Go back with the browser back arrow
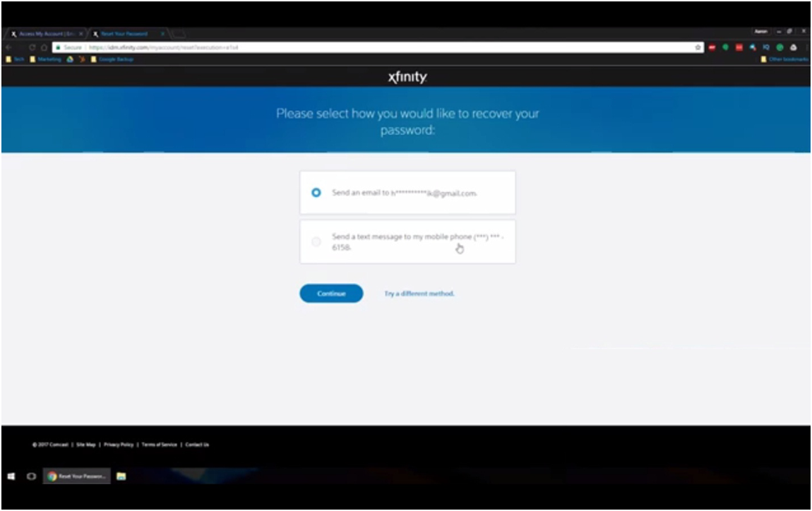The image size is (812, 511). (x=9, y=47)
